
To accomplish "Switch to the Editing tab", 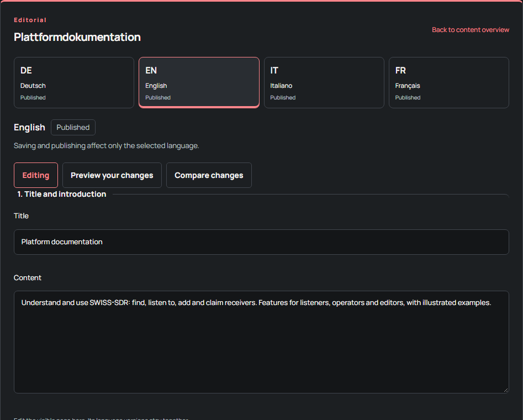I will click(x=36, y=175).
